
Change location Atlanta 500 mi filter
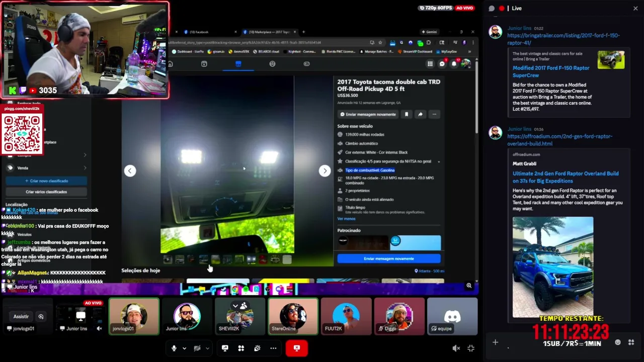[x=429, y=271]
